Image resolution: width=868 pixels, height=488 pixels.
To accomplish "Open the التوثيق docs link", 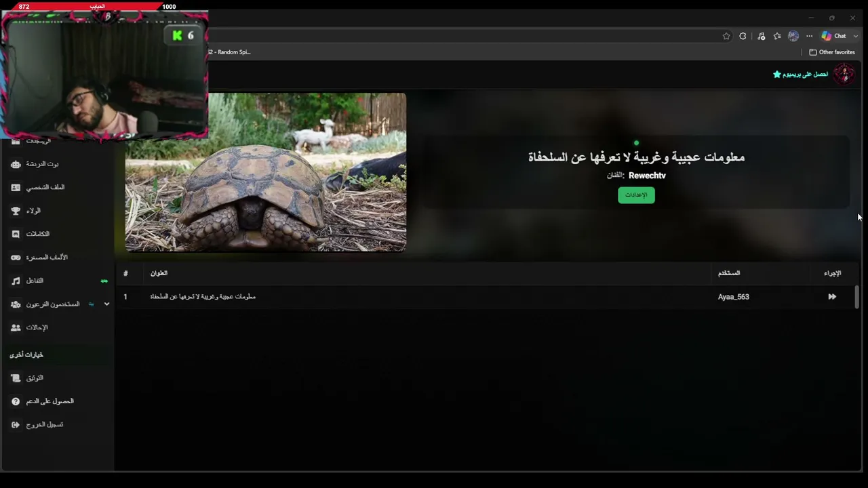I will click(x=35, y=378).
